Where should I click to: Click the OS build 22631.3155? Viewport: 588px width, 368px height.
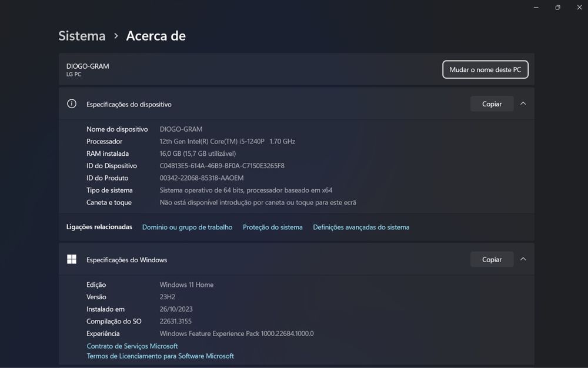tap(175, 321)
